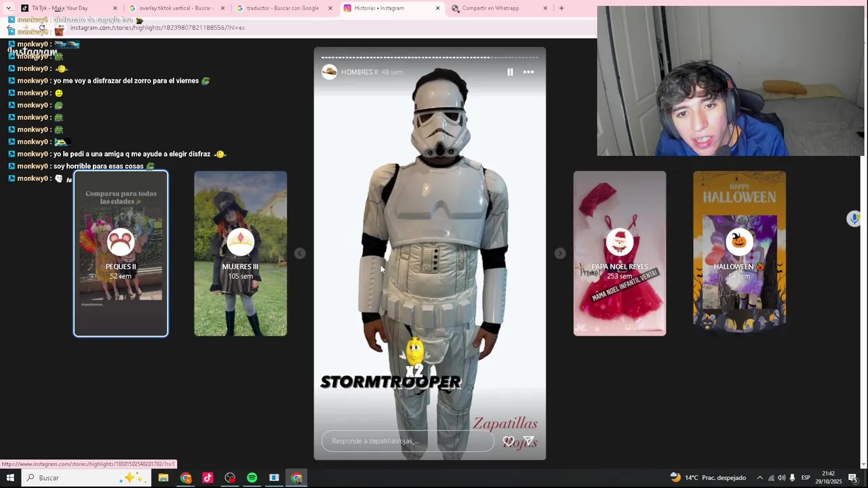The image size is (868, 488).
Task: Open the network tray icon
Action: (x=771, y=478)
